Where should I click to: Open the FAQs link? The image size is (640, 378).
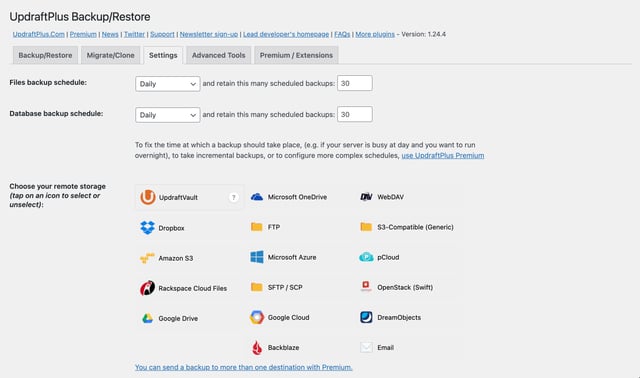click(342, 34)
